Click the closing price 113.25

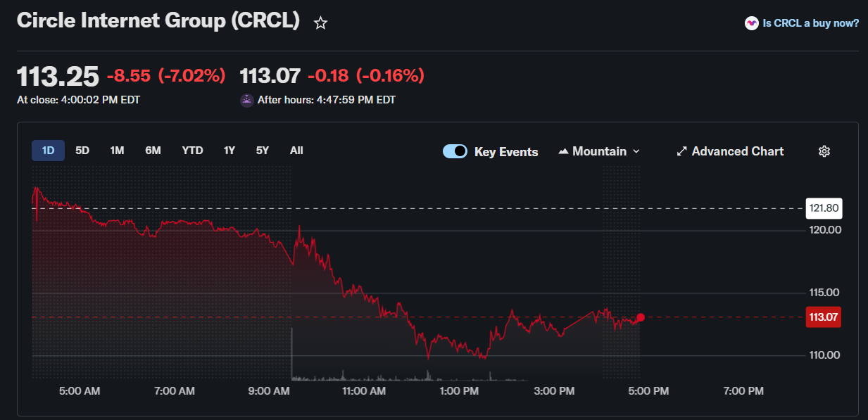click(58, 76)
